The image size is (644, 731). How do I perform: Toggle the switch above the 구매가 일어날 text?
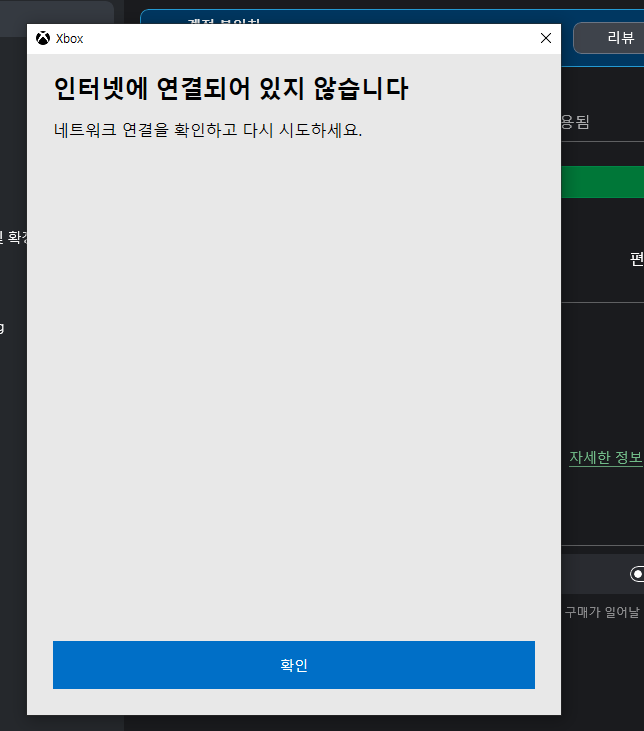[637, 574]
